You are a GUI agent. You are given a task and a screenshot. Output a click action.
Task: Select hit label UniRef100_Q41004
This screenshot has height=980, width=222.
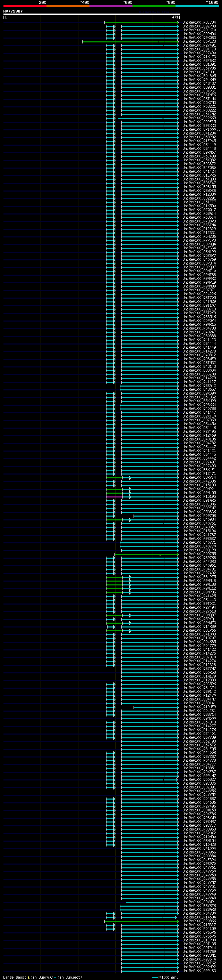tap(199, 849)
